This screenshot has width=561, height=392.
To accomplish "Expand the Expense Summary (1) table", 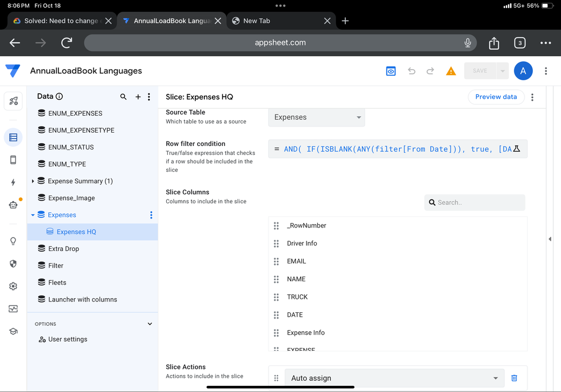I will pyautogui.click(x=33, y=181).
